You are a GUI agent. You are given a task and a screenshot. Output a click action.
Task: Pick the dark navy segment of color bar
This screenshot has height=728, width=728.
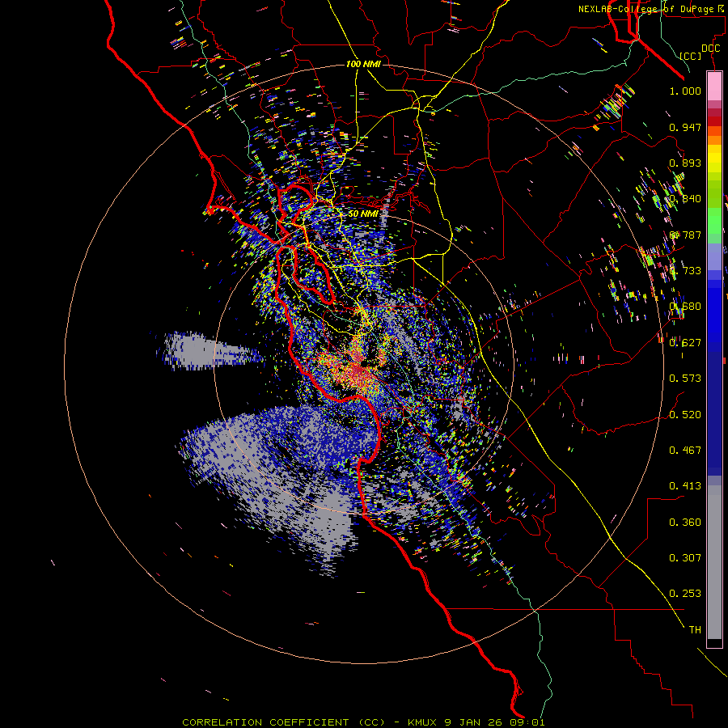[714, 413]
